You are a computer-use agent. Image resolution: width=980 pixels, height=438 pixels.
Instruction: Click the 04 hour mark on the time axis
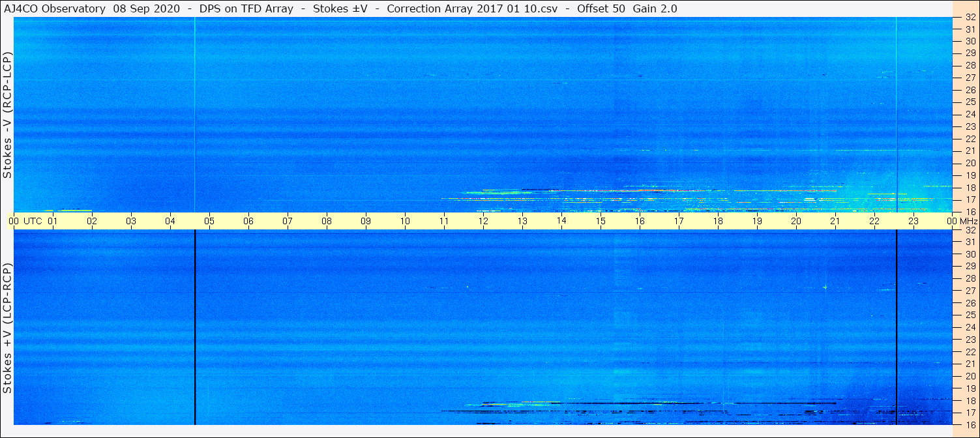pos(170,221)
